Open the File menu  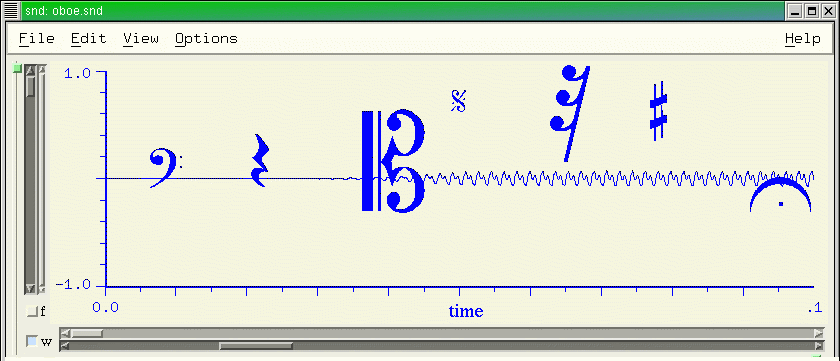(36, 39)
